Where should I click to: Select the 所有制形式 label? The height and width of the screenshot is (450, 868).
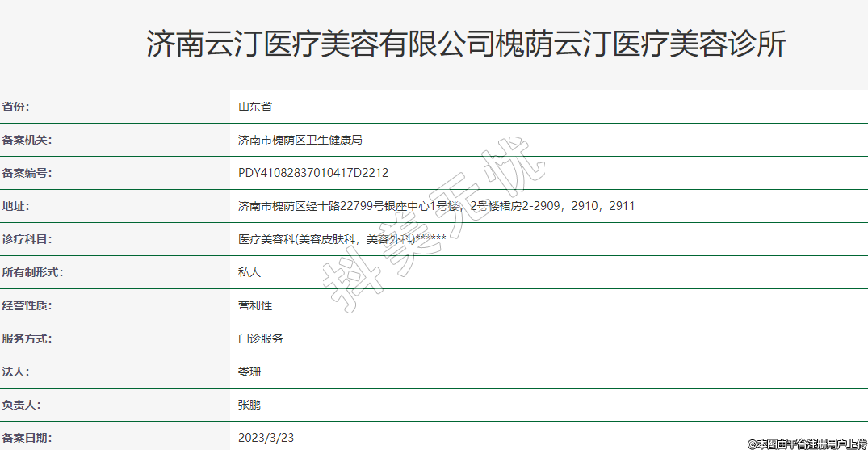(32, 272)
